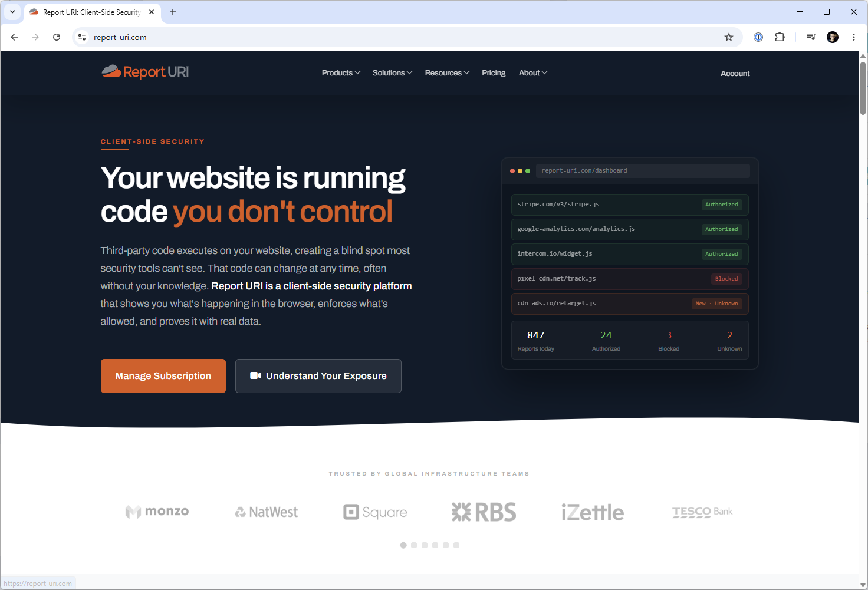Click the stripe.com/v3/stripe.js row
Viewport: 868px width, 590px height.
coord(630,205)
